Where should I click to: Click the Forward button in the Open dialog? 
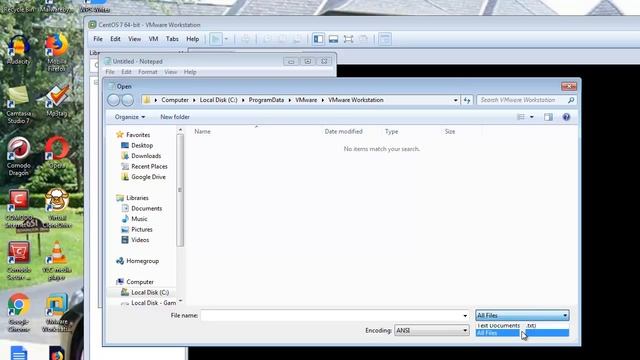[128, 100]
